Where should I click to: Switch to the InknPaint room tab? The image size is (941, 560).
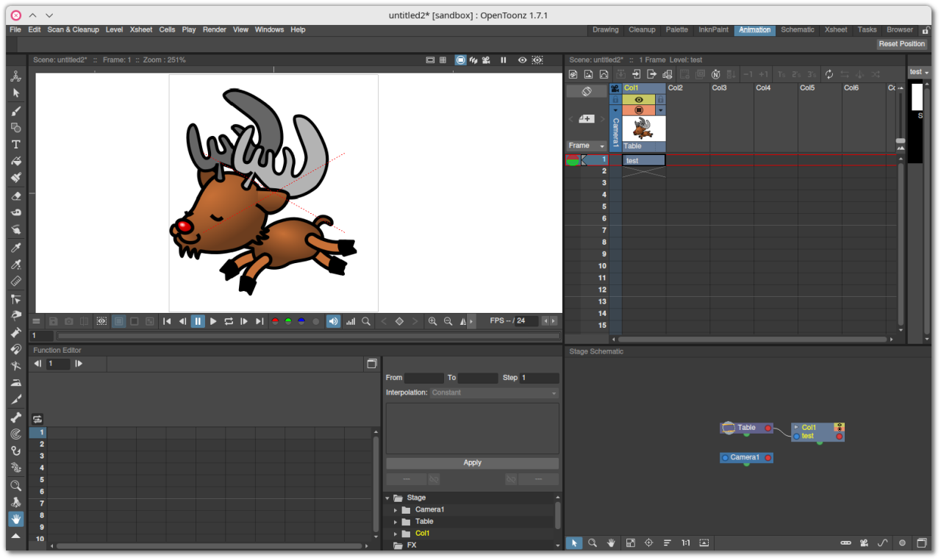pyautogui.click(x=714, y=30)
